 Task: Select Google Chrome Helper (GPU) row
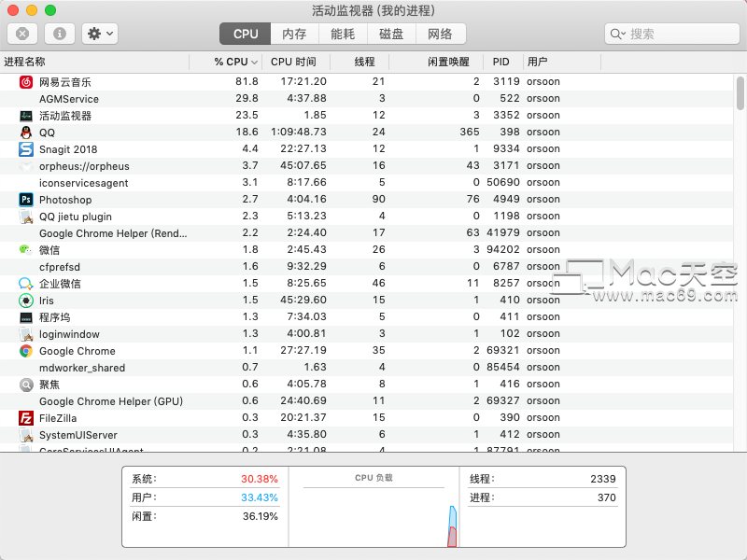(367, 401)
